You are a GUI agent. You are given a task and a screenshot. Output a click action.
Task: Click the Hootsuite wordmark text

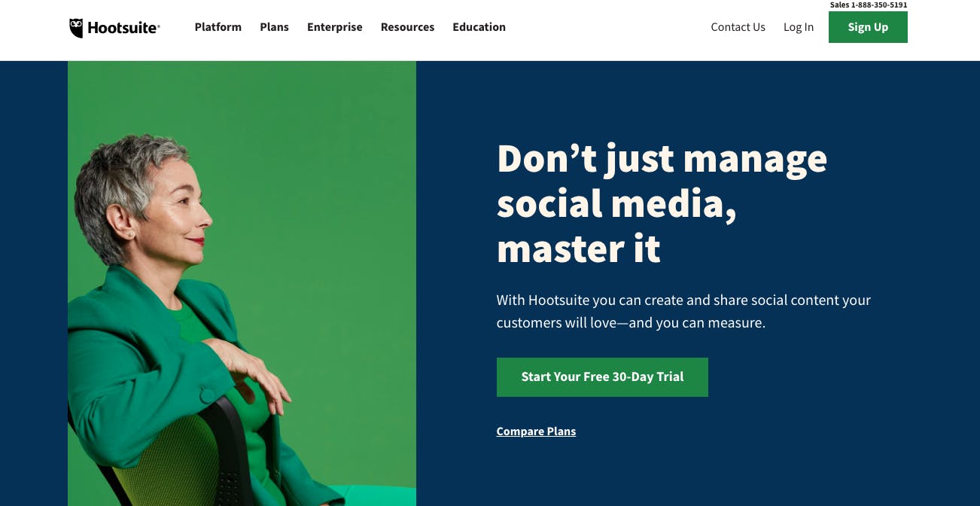123,29
